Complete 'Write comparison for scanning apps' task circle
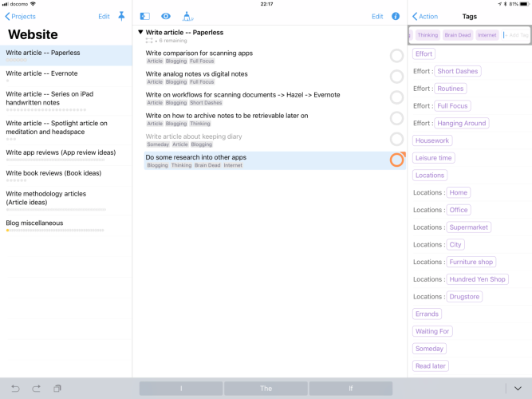This screenshot has height=399, width=532. (396, 55)
